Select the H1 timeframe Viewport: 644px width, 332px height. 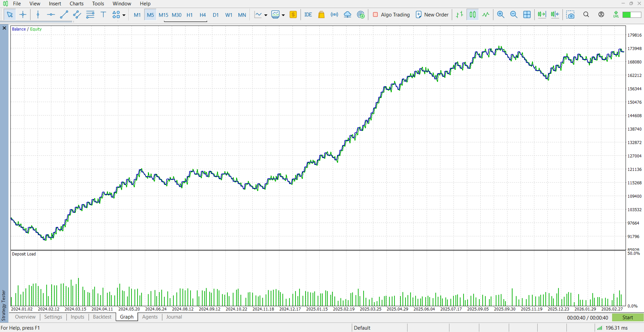click(190, 15)
